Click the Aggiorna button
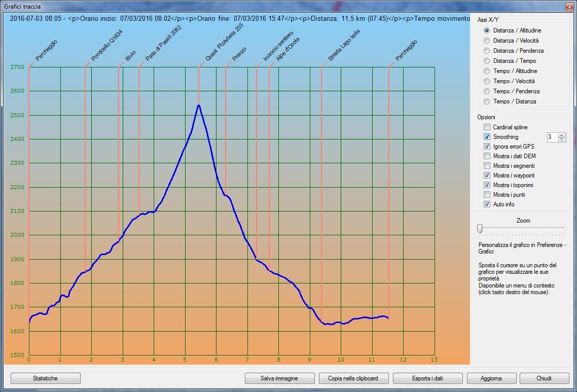This screenshot has width=577, height=392. (491, 378)
